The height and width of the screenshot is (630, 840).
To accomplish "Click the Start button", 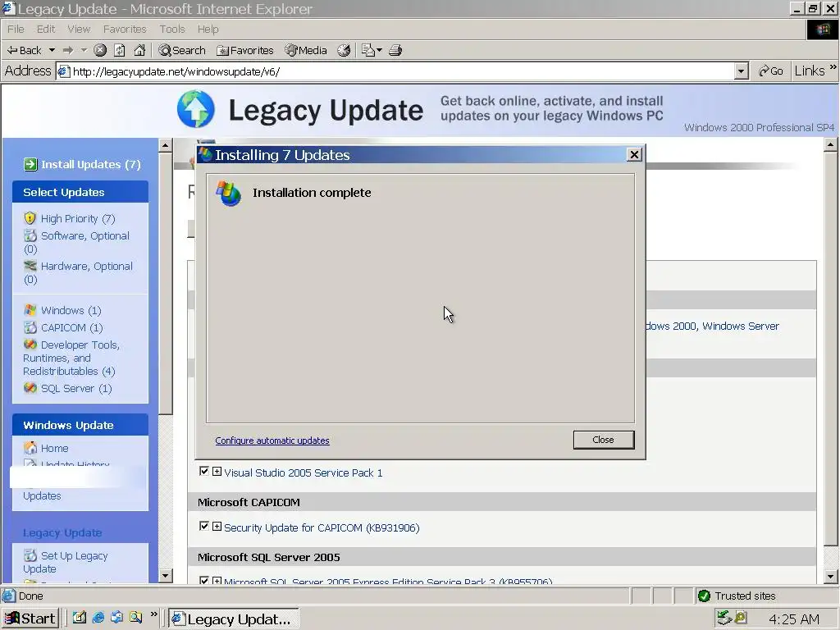I will [x=30, y=619].
